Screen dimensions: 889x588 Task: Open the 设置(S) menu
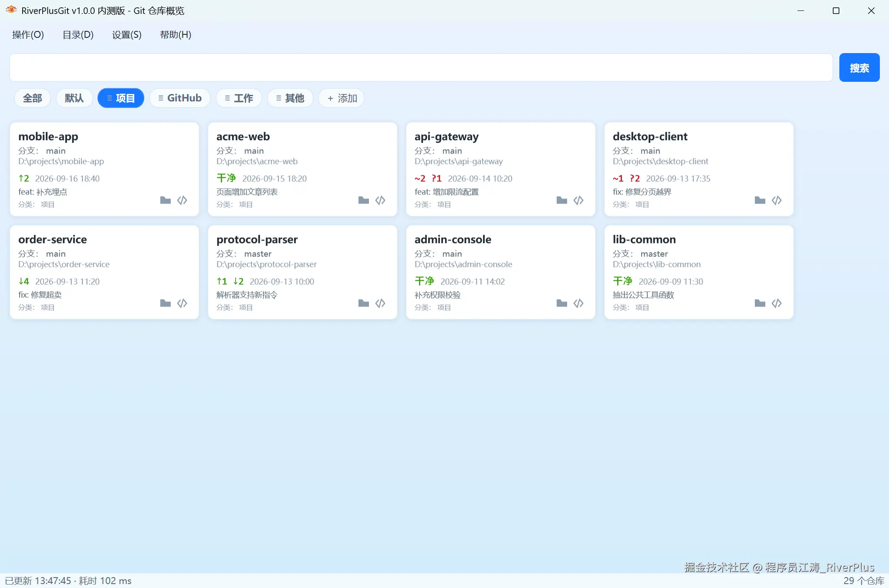point(127,35)
